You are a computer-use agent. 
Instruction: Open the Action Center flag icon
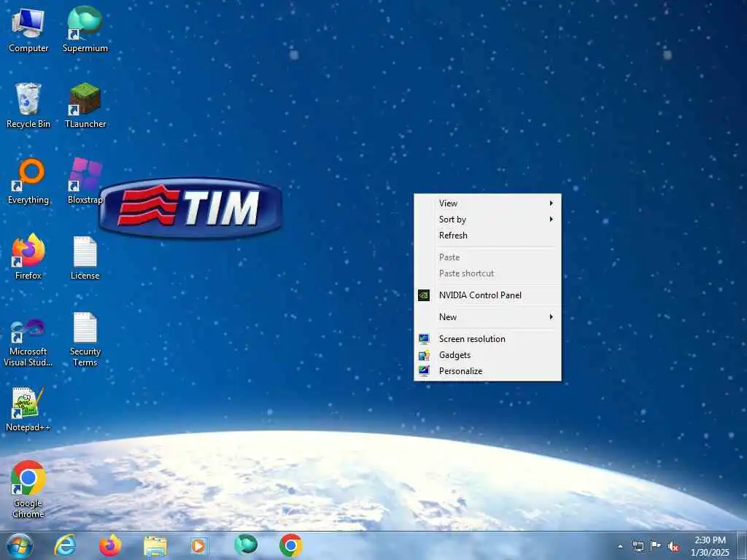tap(656, 545)
